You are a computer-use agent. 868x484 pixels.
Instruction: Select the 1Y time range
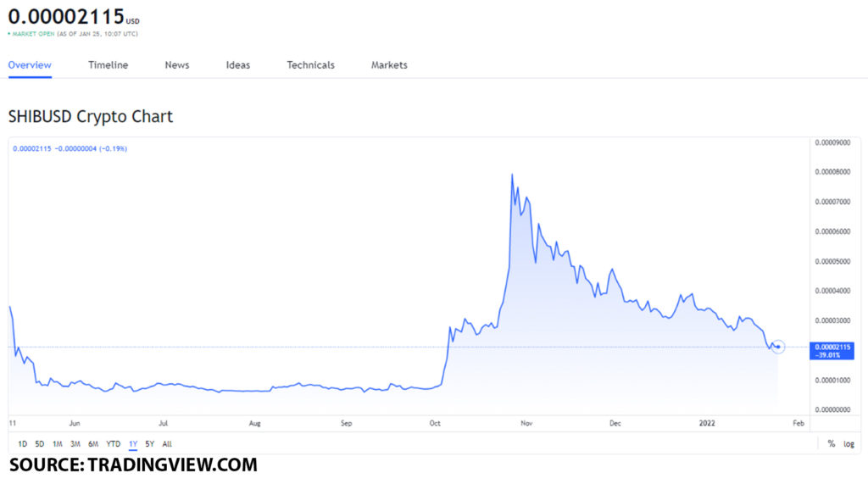pyautogui.click(x=133, y=443)
